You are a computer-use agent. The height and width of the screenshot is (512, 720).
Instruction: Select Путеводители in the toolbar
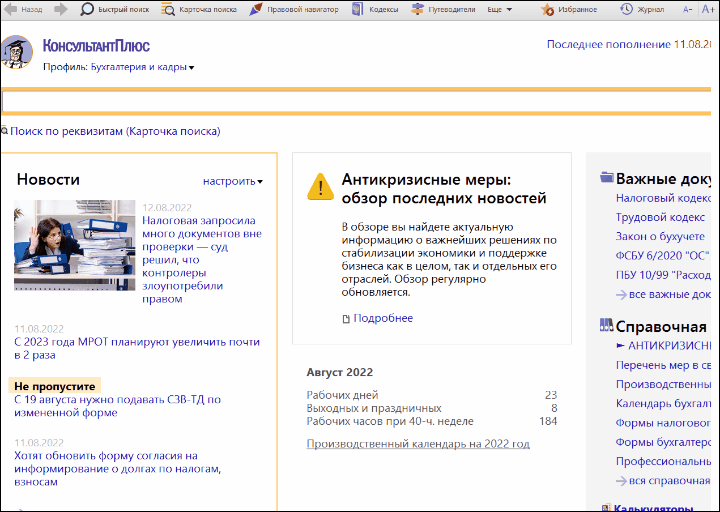(451, 9)
